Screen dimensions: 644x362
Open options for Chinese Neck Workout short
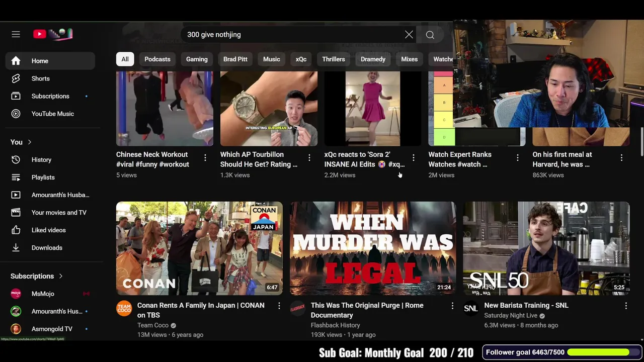point(205,158)
